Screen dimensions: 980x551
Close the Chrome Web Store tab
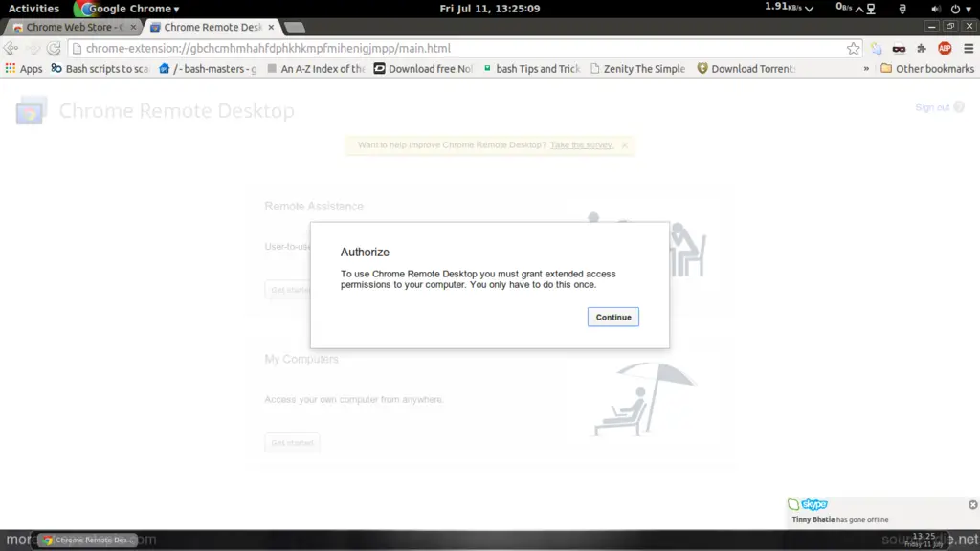133,28
